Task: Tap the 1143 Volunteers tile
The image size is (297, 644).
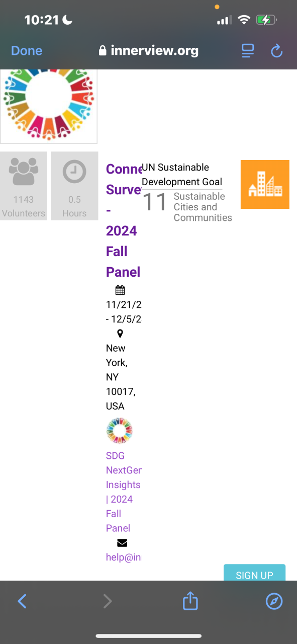Action: coord(24,186)
